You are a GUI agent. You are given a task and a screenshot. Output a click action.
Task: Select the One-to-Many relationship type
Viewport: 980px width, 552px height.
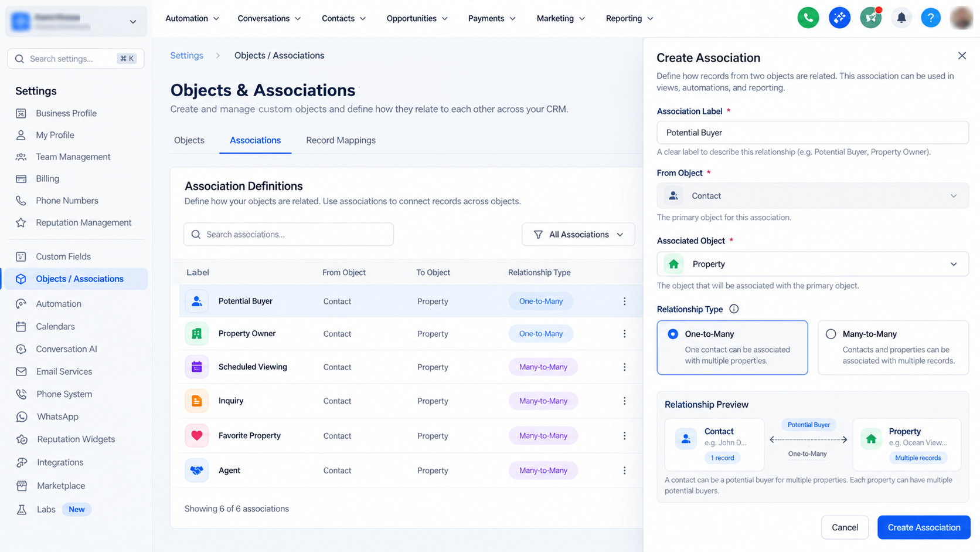click(x=732, y=347)
